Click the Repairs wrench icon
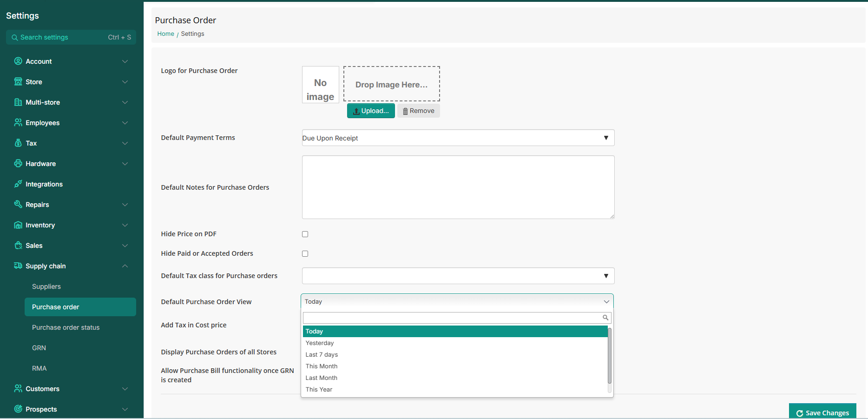The width and height of the screenshot is (868, 419). (18, 205)
